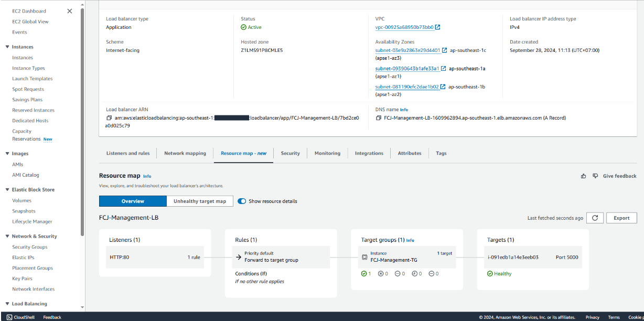
Task: Open EC2 Dashboard in the sidebar
Action: pyautogui.click(x=29, y=11)
